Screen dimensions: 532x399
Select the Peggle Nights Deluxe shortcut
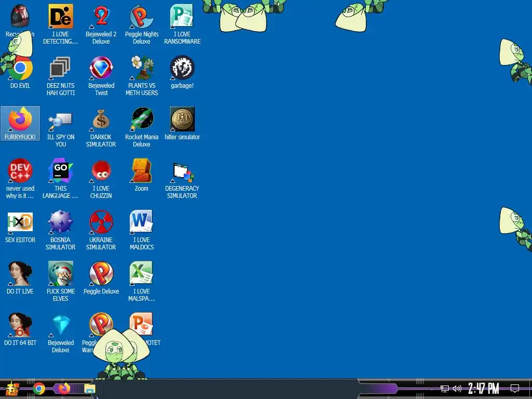(x=141, y=16)
